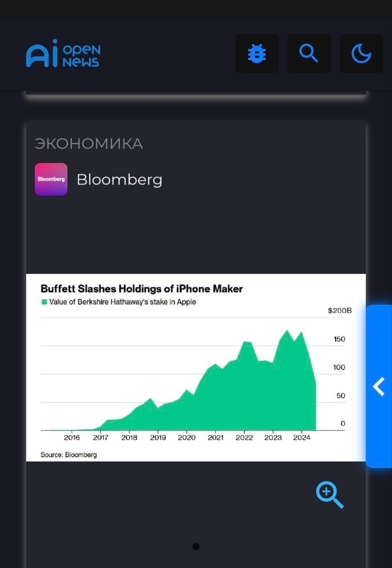Click the Source: Bloomberg caption
The width and height of the screenshot is (392, 568).
(68, 455)
